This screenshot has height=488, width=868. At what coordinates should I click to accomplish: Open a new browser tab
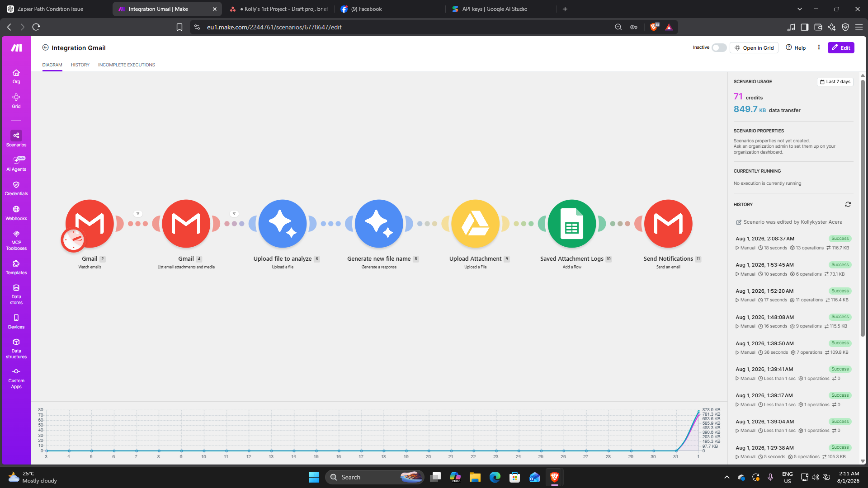pos(565,9)
